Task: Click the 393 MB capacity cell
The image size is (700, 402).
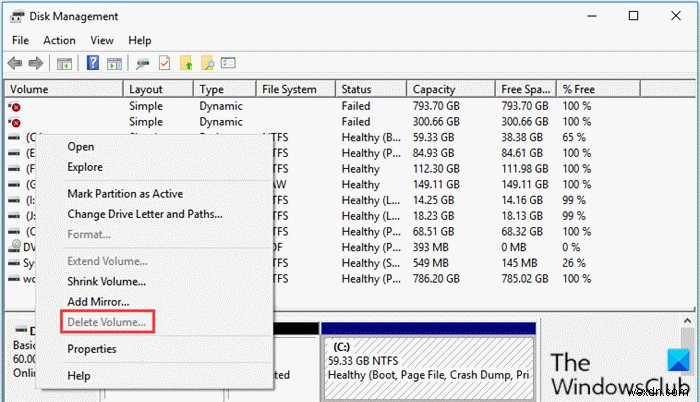Action: (x=431, y=247)
